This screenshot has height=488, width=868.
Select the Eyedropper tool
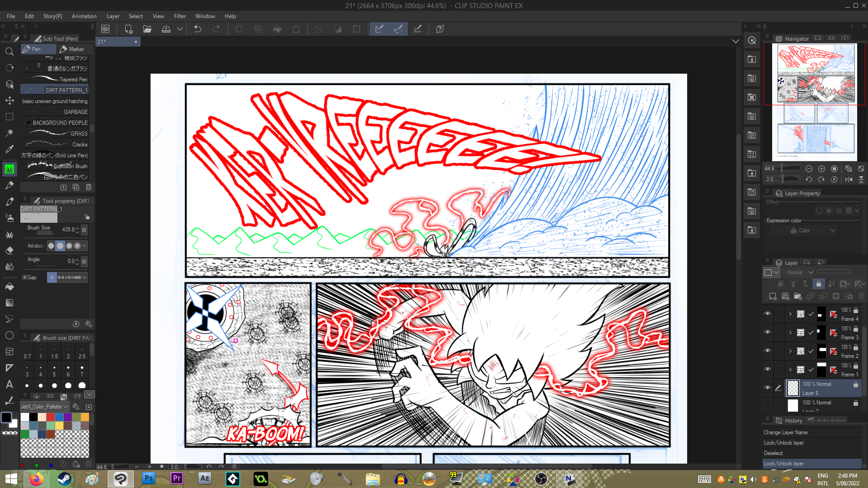[9, 149]
